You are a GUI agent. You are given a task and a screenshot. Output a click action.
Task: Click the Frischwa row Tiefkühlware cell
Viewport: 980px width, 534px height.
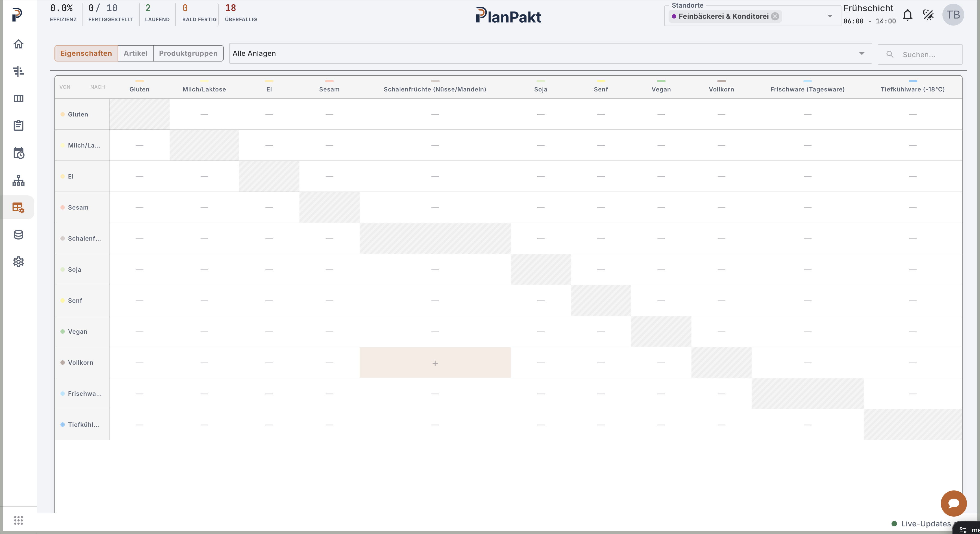(913, 394)
